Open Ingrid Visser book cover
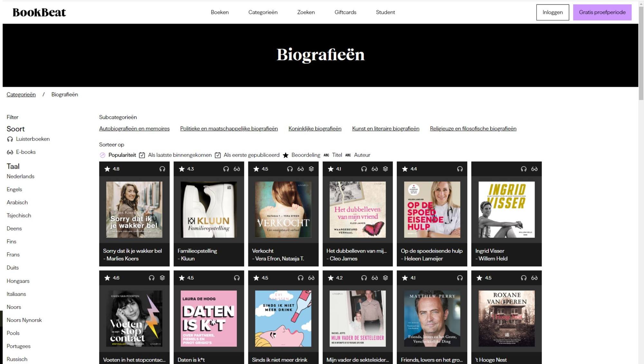 pos(507,209)
